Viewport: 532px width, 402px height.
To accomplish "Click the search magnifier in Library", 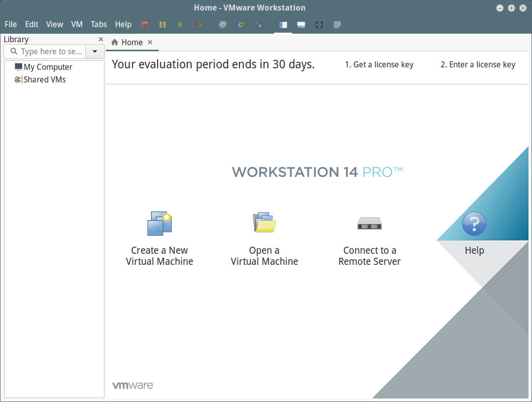I will point(14,51).
